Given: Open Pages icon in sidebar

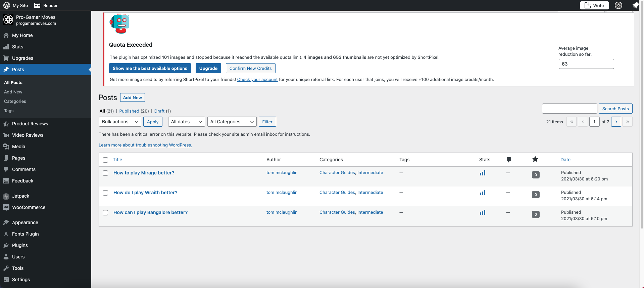Looking at the screenshot, I should tap(6, 158).
